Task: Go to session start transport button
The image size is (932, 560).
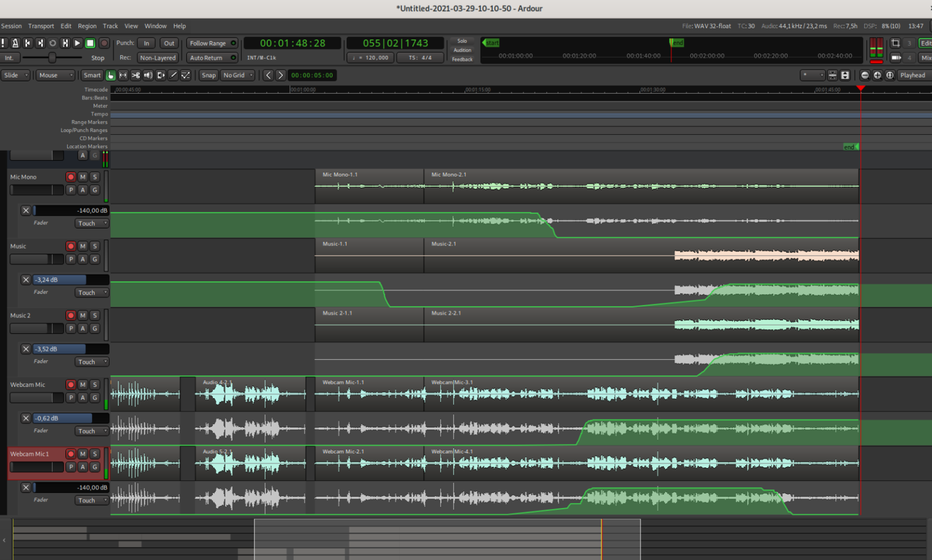Action: click(x=28, y=43)
